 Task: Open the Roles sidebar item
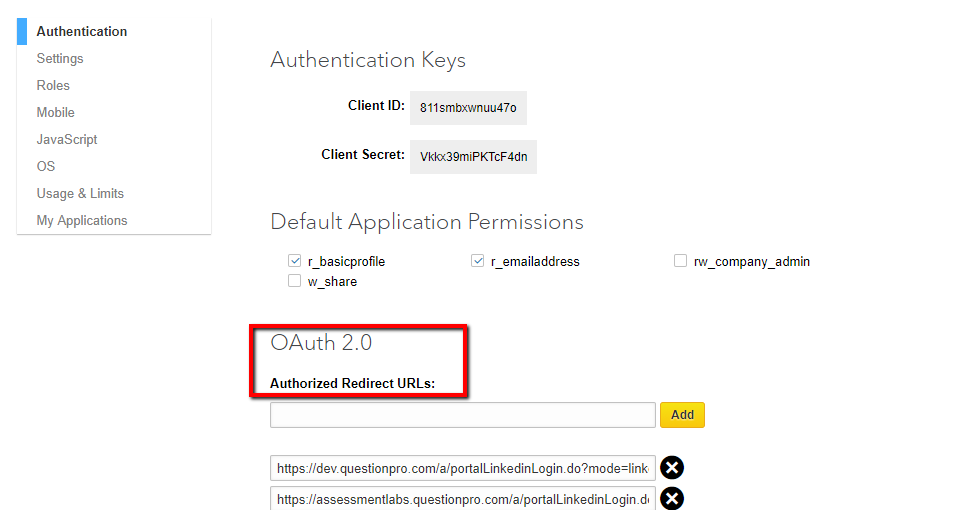(x=53, y=85)
